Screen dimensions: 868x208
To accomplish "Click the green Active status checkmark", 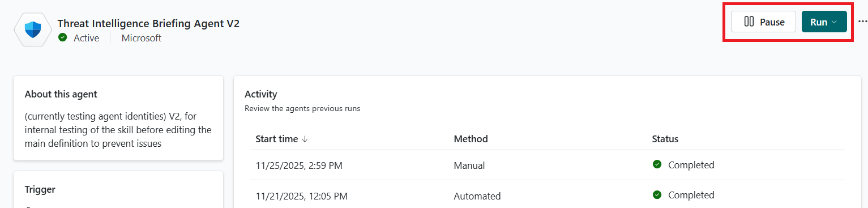I will pos(63,38).
